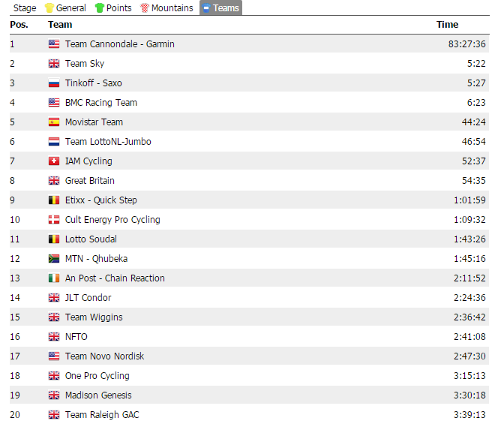Click the US flag next to BMC Racing Team
The height and width of the screenshot is (448, 498).
pyautogui.click(x=54, y=102)
